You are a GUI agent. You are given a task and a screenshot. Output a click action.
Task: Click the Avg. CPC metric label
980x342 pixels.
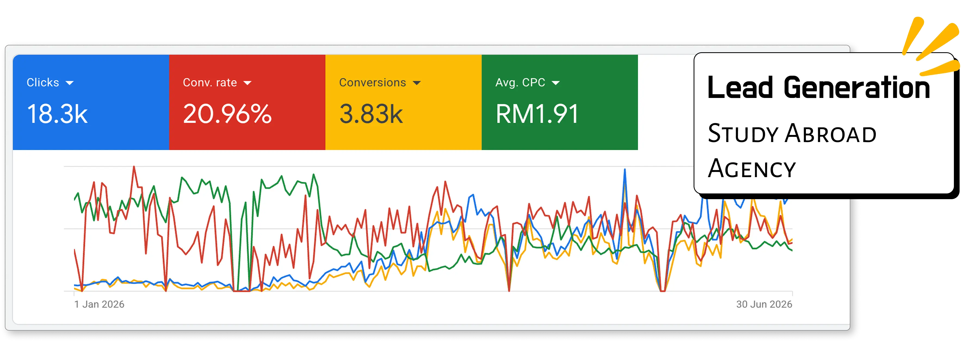click(520, 82)
